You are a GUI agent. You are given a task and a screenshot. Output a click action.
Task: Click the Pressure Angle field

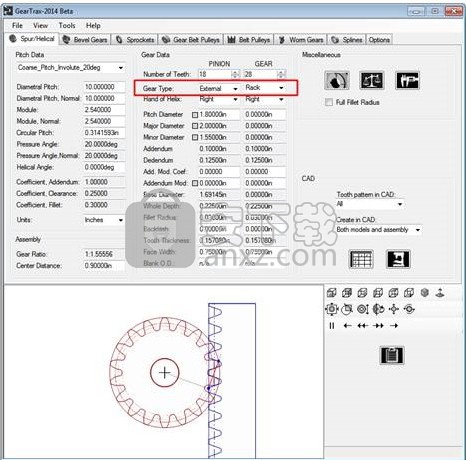pyautogui.click(x=104, y=144)
